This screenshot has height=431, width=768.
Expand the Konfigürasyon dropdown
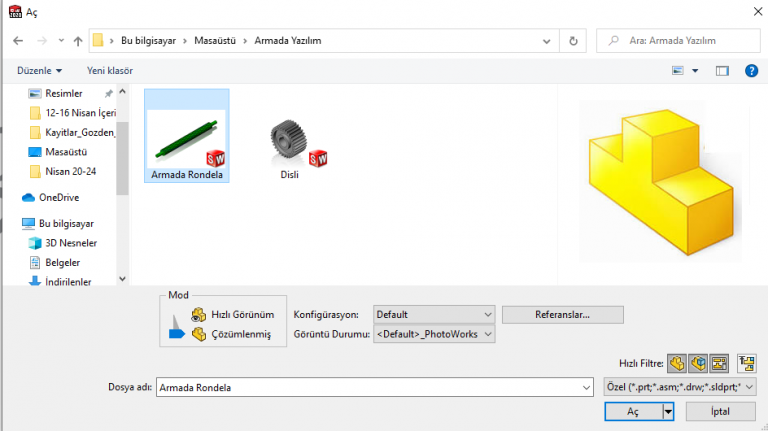coord(433,314)
